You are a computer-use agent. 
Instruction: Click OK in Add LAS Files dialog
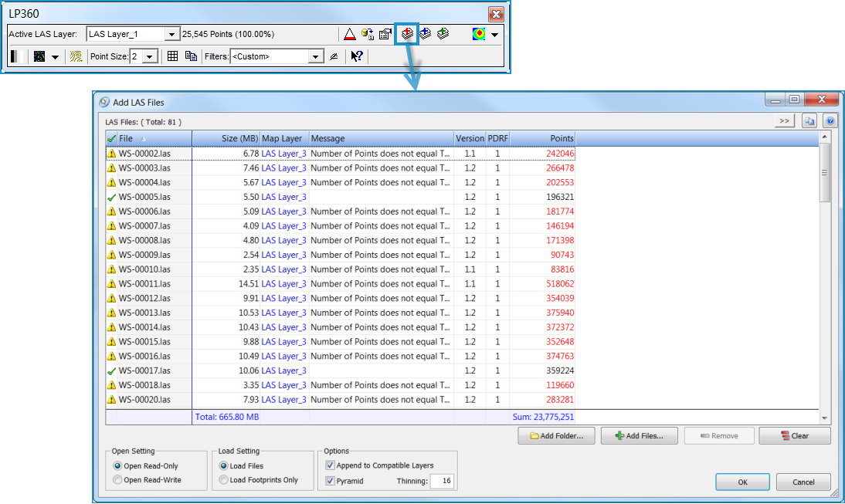[742, 482]
